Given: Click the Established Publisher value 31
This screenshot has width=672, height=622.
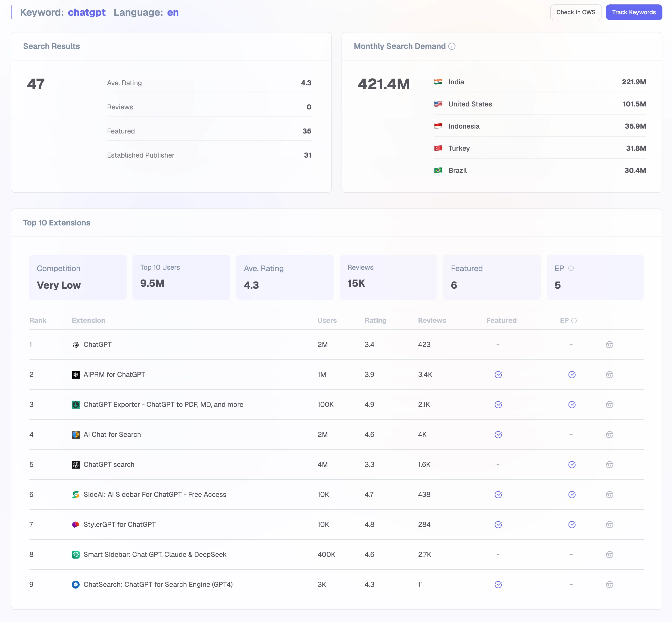Looking at the screenshot, I should coord(307,155).
